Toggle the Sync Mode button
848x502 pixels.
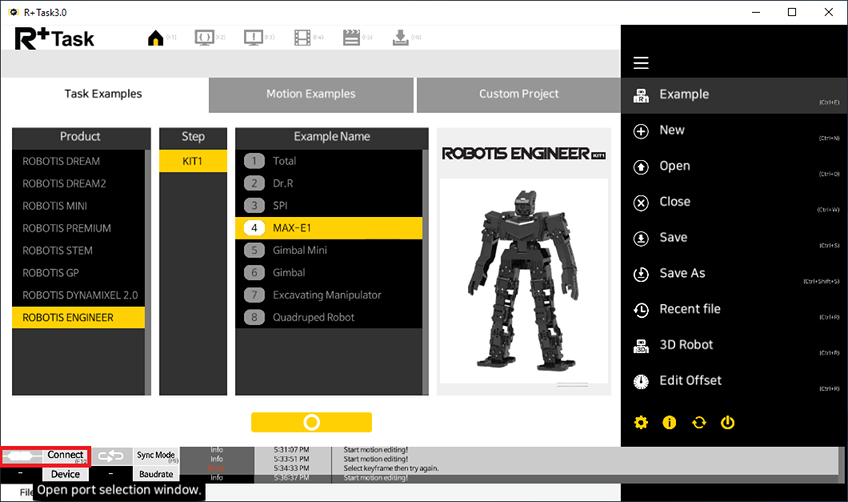coord(156,456)
